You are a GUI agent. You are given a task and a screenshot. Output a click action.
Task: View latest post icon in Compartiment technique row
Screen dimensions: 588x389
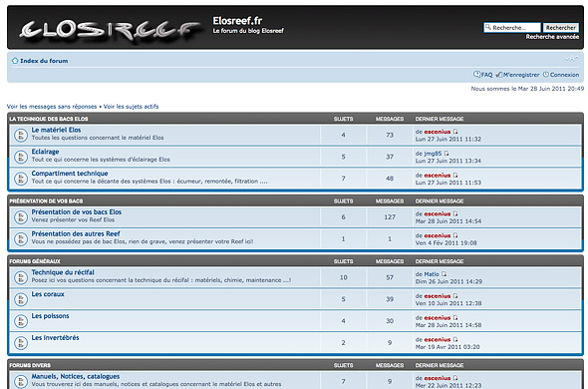click(x=455, y=175)
